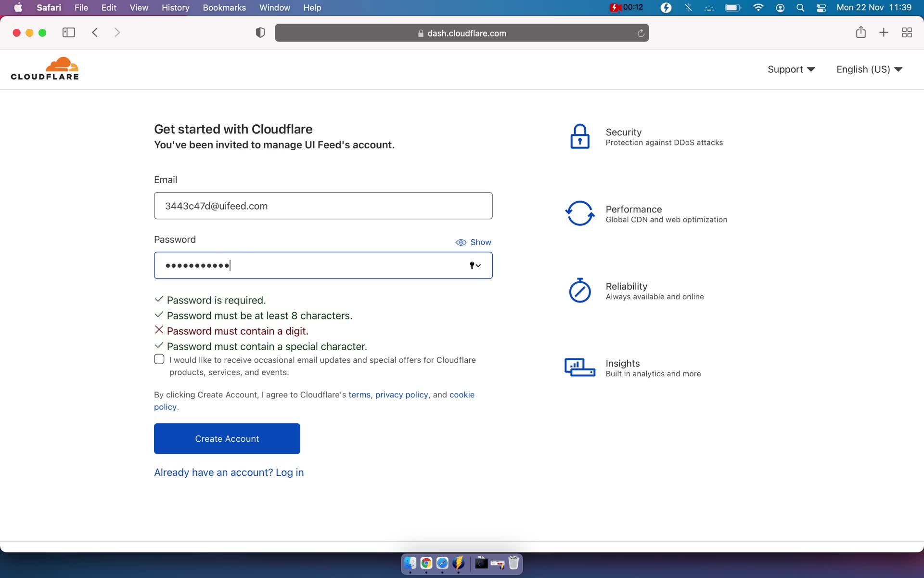Open Finder from the Dock
This screenshot has width=924, height=578.
coord(410,563)
